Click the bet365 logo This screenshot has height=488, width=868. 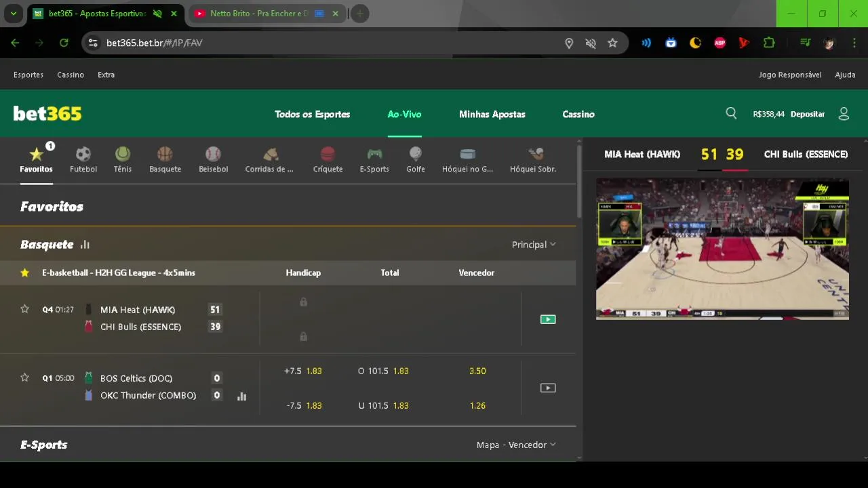click(x=47, y=113)
